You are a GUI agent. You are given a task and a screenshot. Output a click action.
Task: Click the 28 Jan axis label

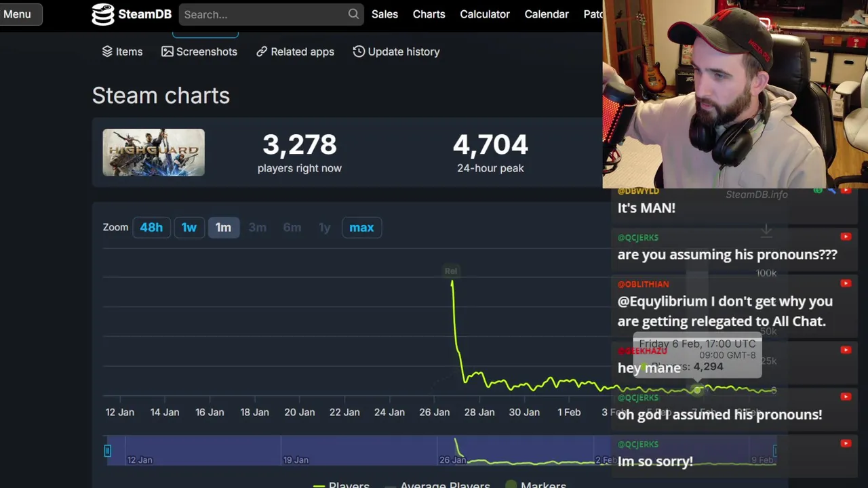coord(479,412)
